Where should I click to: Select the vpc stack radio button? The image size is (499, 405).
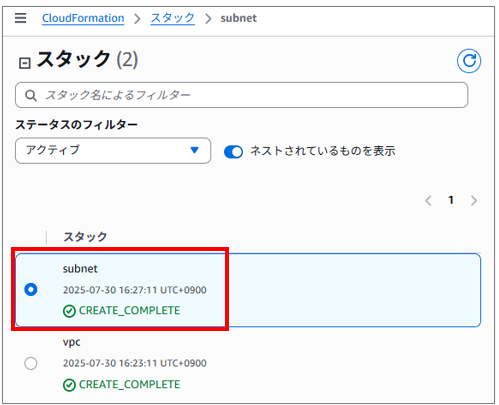(31, 363)
